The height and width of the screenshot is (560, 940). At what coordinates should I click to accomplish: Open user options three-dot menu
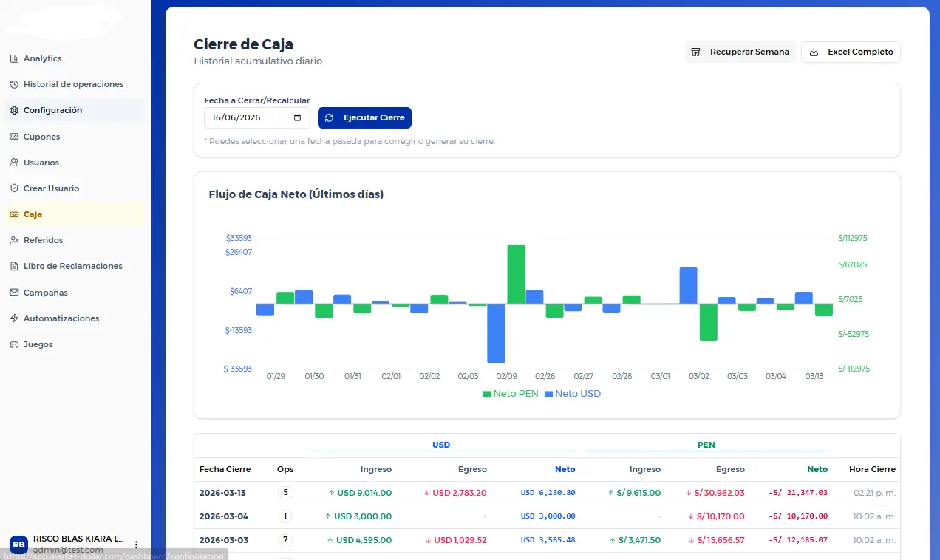pos(136,544)
